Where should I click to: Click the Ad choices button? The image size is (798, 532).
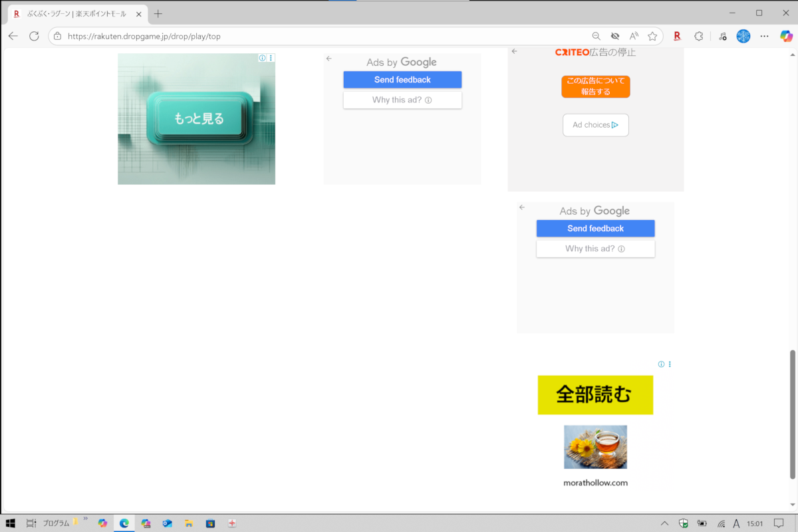tap(596, 125)
